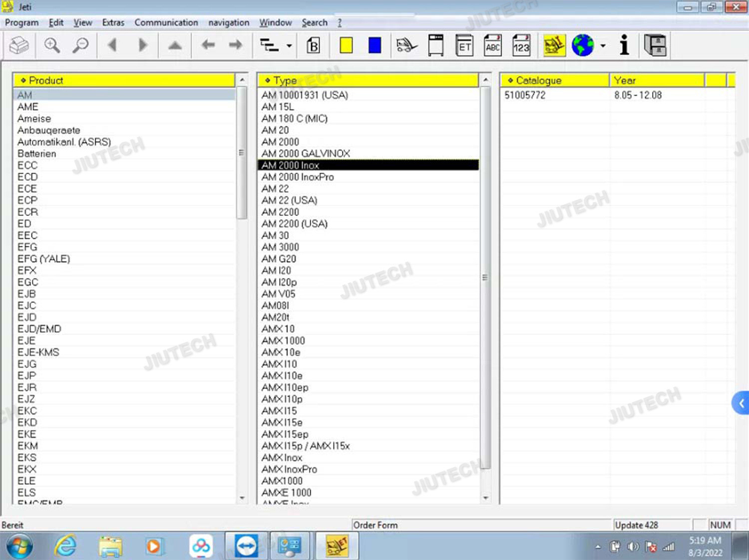Select AME in Product list

tap(124, 107)
